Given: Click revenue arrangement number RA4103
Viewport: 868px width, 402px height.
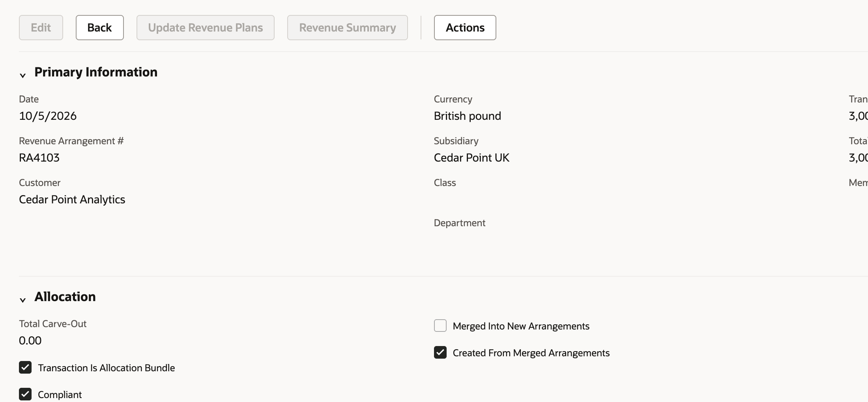Looking at the screenshot, I should point(39,158).
